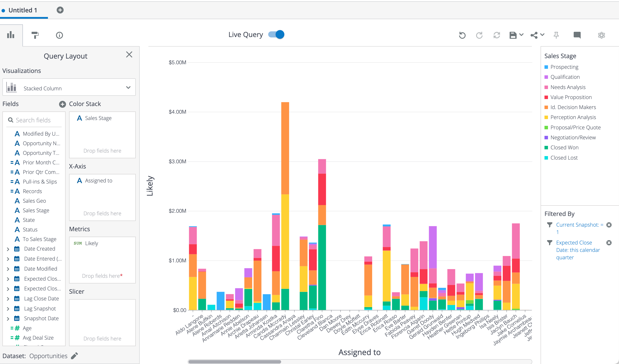Toggle the Live Query switch
619x364 pixels.
tap(276, 35)
